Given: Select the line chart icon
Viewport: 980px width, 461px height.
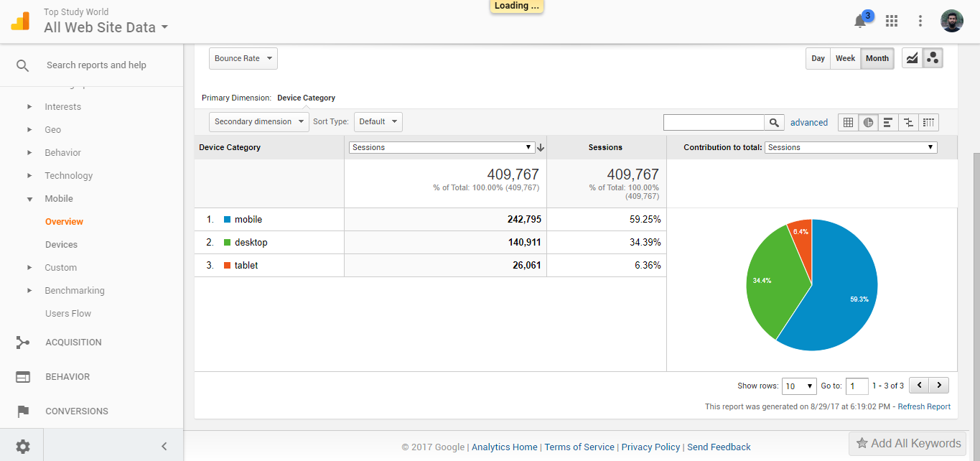Looking at the screenshot, I should (912, 58).
